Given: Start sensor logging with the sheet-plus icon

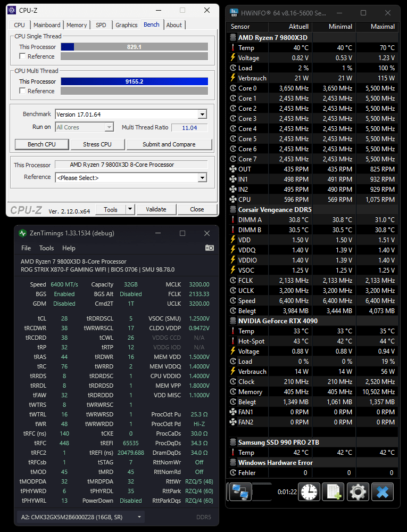Looking at the screenshot, I should click(x=333, y=492).
